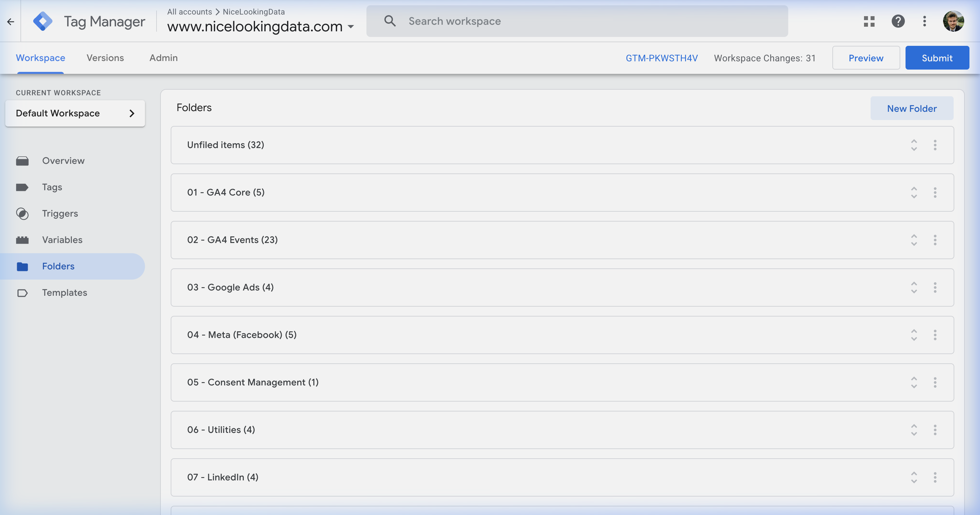Open the three-dot menu for Unfiled items
This screenshot has height=515, width=980.
click(936, 145)
